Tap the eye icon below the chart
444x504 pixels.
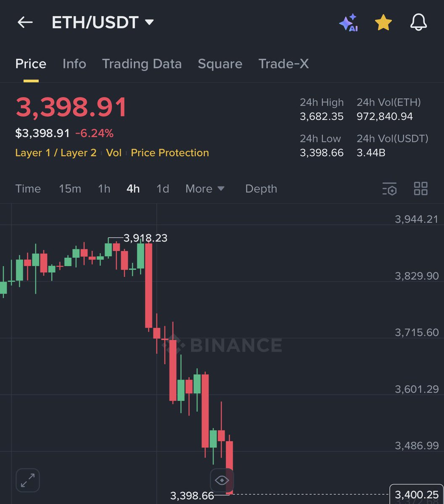(x=222, y=480)
